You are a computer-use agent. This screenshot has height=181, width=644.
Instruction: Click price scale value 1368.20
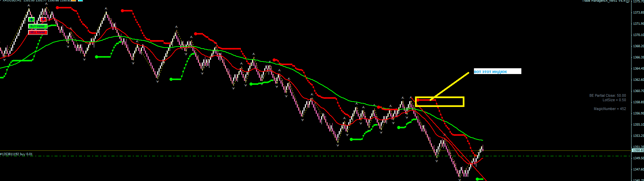[638, 46]
